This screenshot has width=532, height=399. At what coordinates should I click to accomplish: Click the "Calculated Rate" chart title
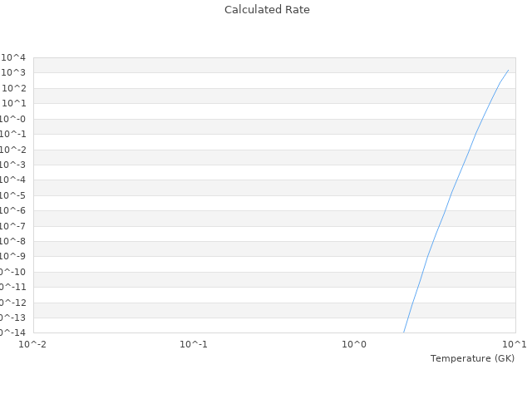coord(266,10)
